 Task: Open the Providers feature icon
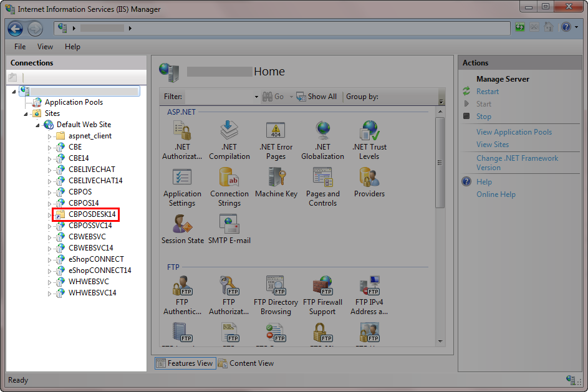pyautogui.click(x=369, y=178)
